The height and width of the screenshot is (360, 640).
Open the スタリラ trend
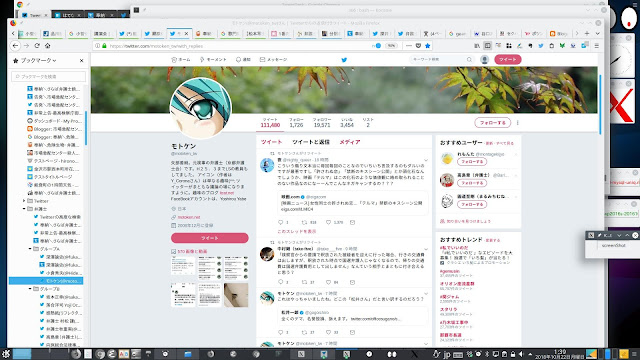click(x=449, y=310)
